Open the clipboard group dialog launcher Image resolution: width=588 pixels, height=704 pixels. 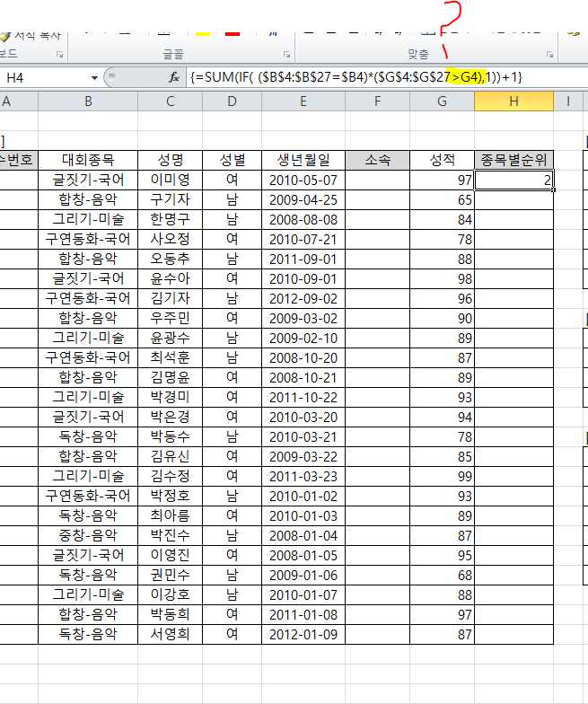(60, 55)
